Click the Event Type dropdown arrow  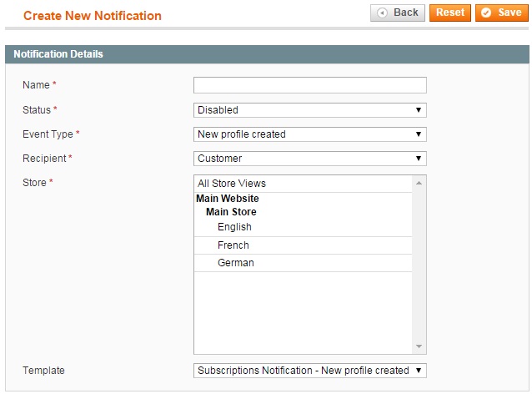pyautogui.click(x=419, y=134)
